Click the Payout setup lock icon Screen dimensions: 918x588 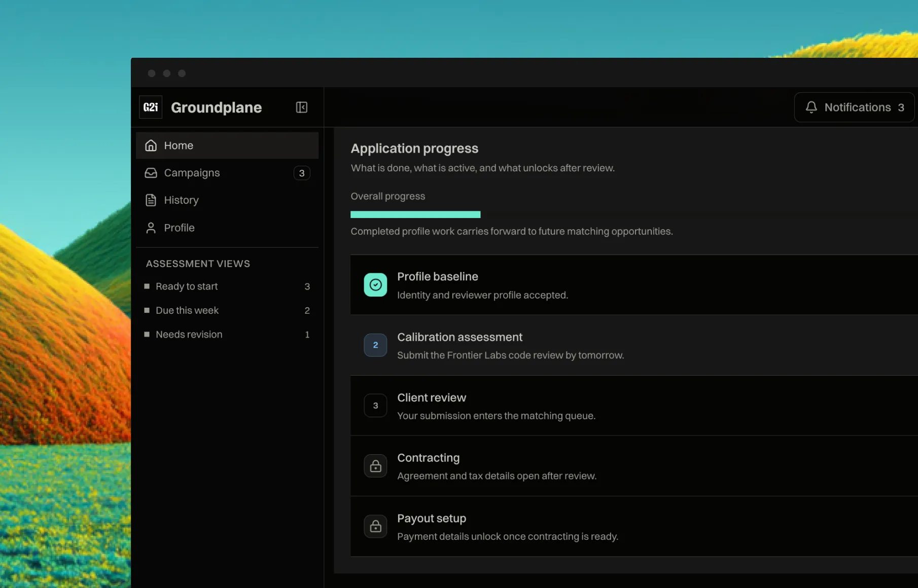[375, 526]
